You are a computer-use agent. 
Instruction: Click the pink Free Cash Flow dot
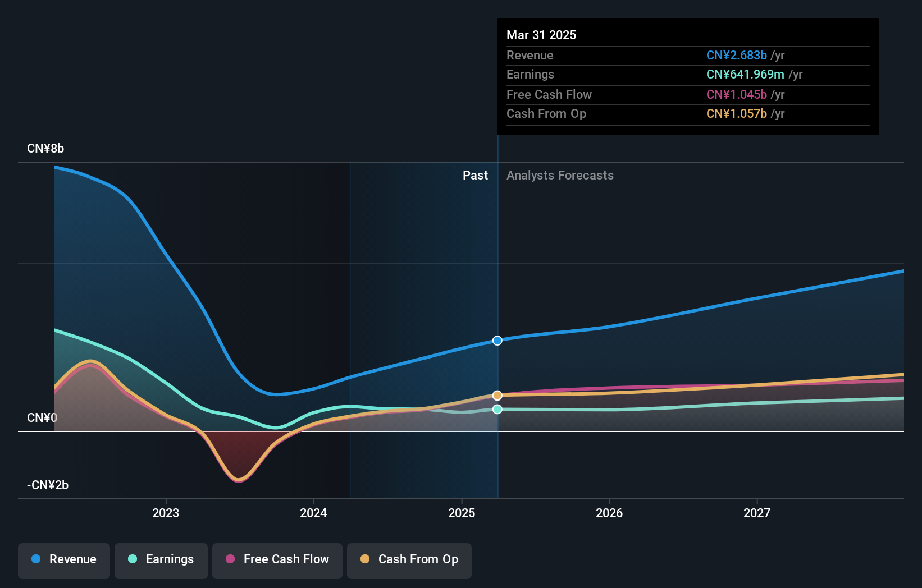coord(230,559)
